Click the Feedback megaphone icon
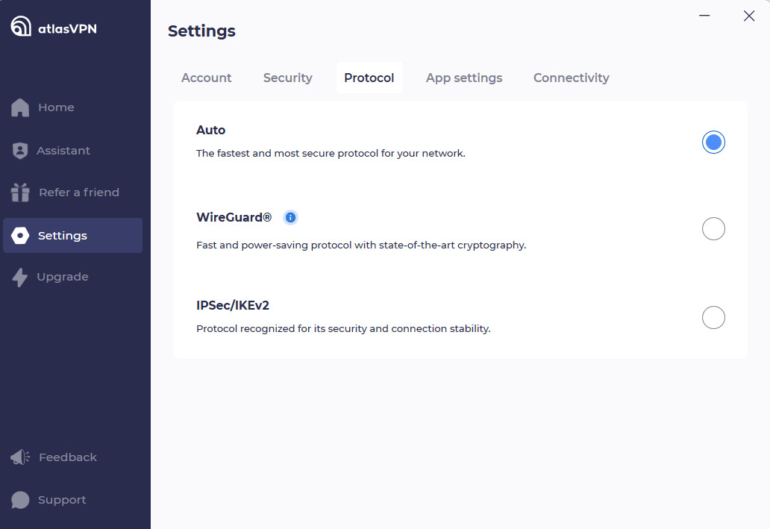This screenshot has width=770, height=529. pyautogui.click(x=20, y=457)
